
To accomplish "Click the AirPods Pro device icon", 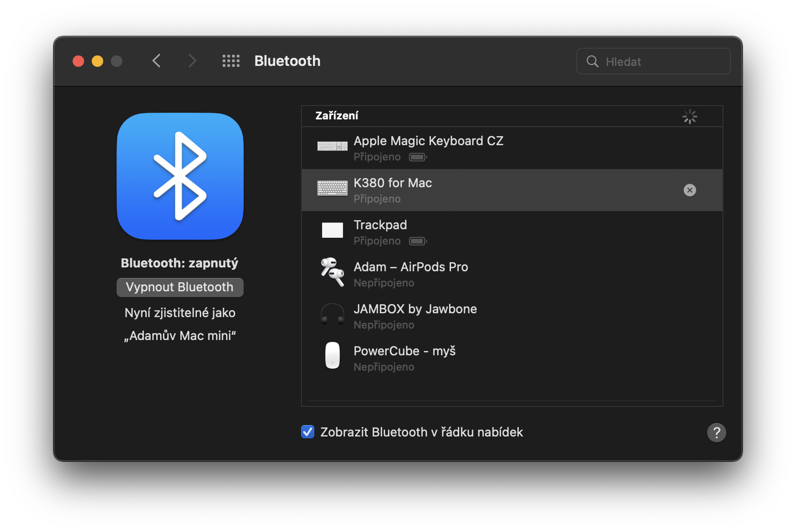I will (333, 272).
